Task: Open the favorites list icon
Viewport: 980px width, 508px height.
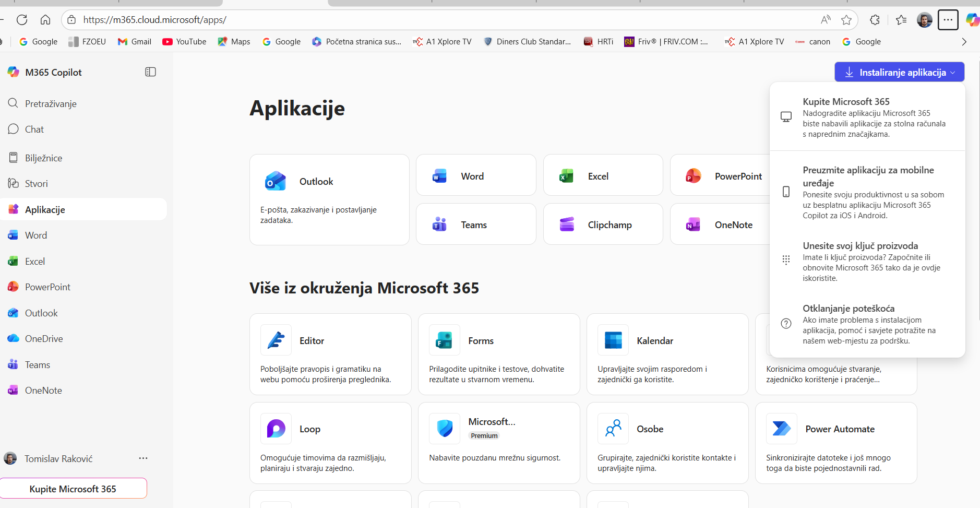Action: coord(901,20)
